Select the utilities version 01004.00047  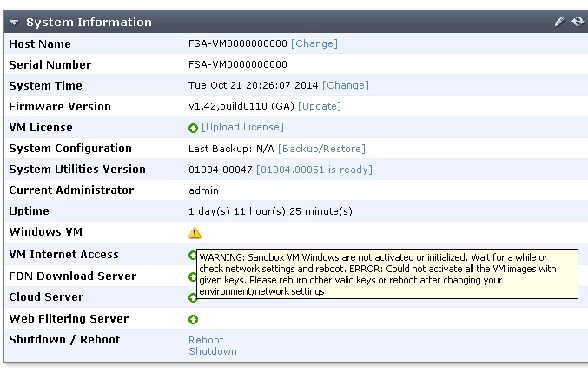pos(221,170)
